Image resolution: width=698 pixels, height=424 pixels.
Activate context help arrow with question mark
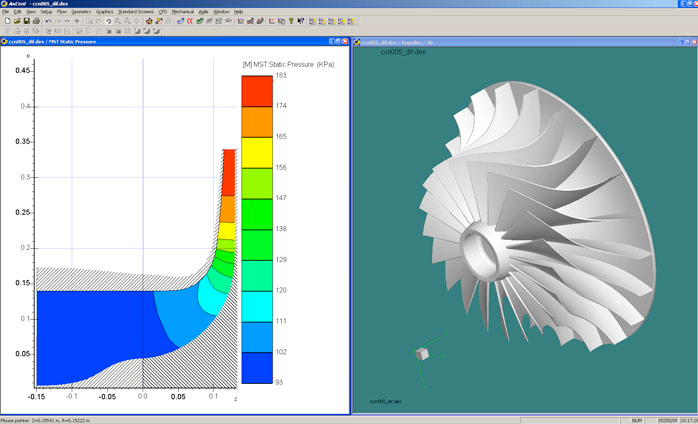300,21
